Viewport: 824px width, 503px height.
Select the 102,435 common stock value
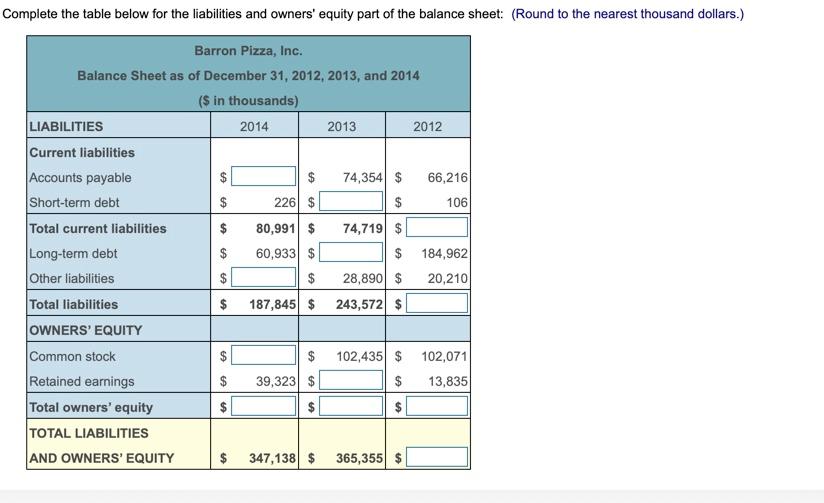(x=359, y=356)
